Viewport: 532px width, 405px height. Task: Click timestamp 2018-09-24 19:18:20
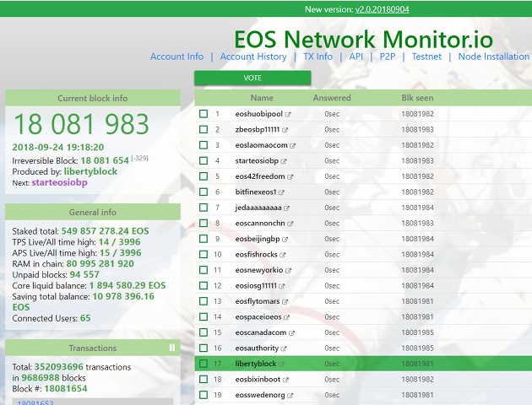58,147
